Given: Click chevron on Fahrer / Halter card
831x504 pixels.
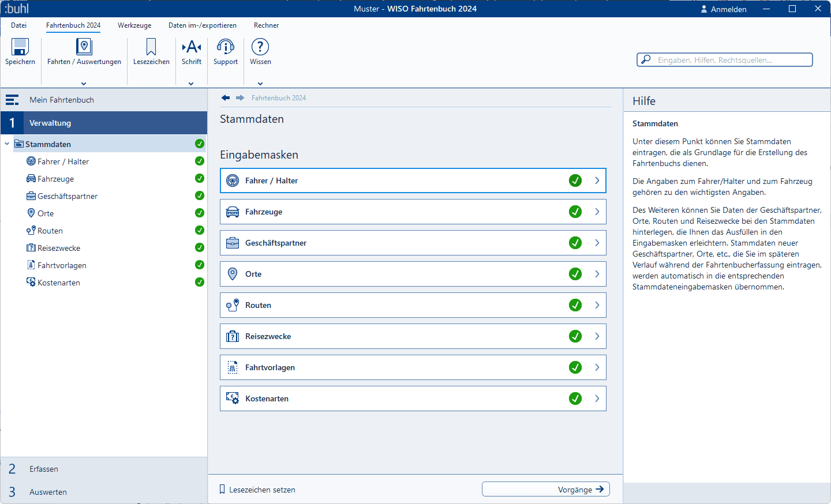Looking at the screenshot, I should pos(597,180).
